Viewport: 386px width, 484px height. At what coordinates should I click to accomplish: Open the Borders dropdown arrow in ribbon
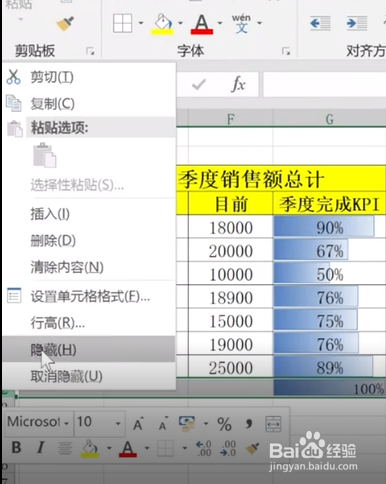141,23
